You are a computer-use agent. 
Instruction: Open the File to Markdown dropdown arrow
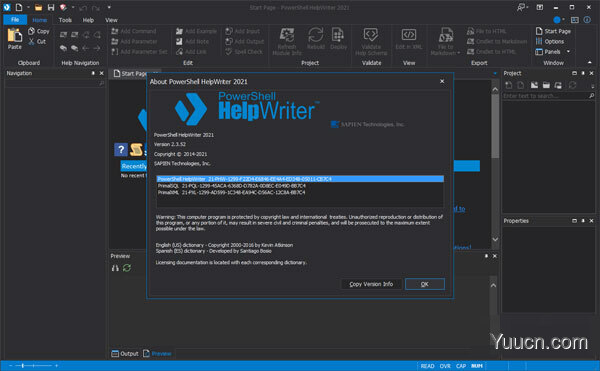pos(458,53)
